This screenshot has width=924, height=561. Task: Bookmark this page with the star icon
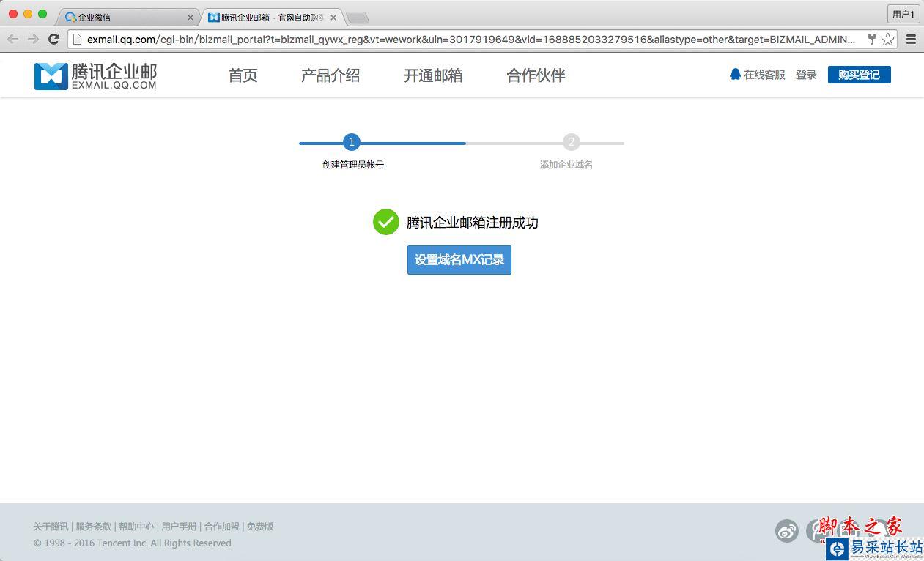coord(887,40)
